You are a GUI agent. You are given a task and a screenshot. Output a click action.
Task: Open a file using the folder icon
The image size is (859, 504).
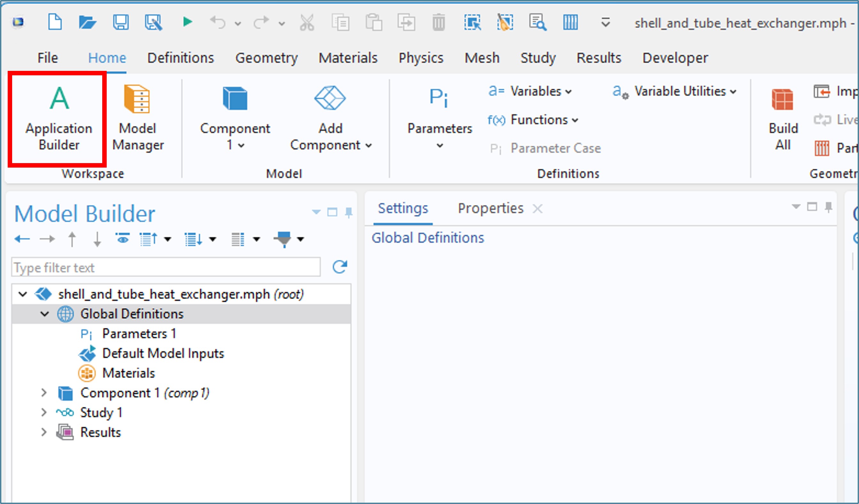(x=87, y=22)
